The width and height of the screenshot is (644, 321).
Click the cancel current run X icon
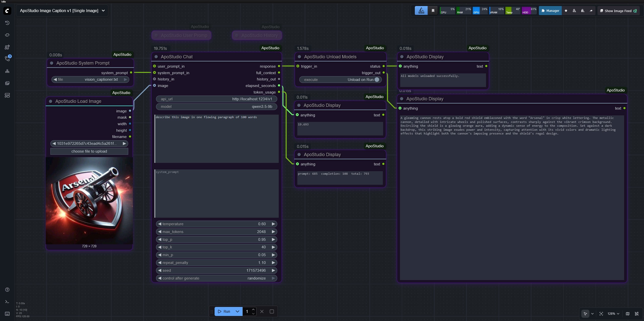coord(262,311)
